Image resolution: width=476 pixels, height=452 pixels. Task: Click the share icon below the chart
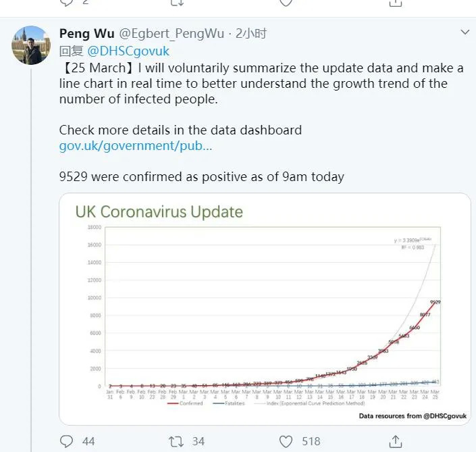(396, 441)
